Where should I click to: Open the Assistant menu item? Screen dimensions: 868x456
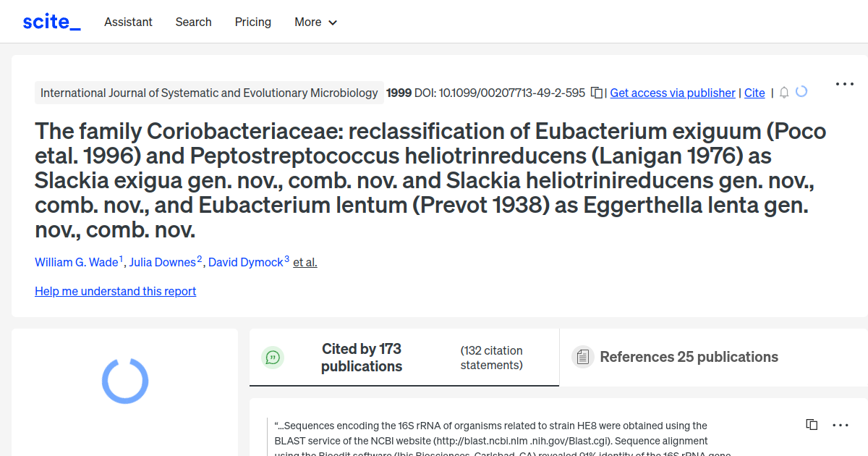128,22
